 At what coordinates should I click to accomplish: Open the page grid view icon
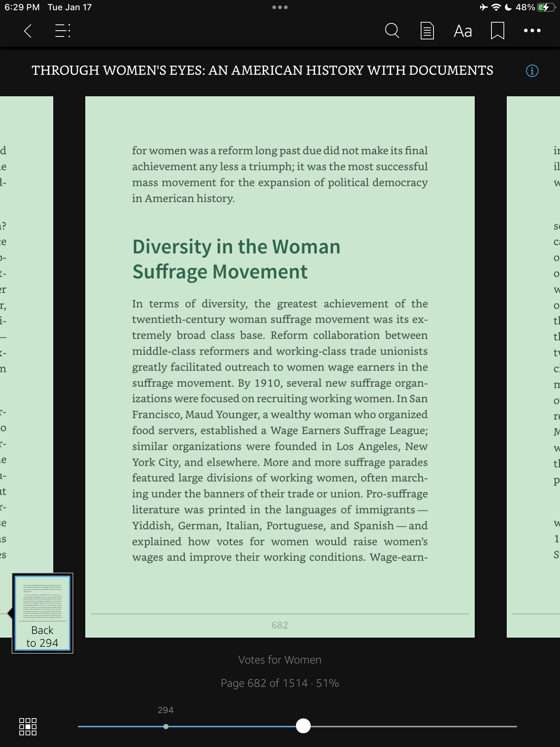click(28, 727)
